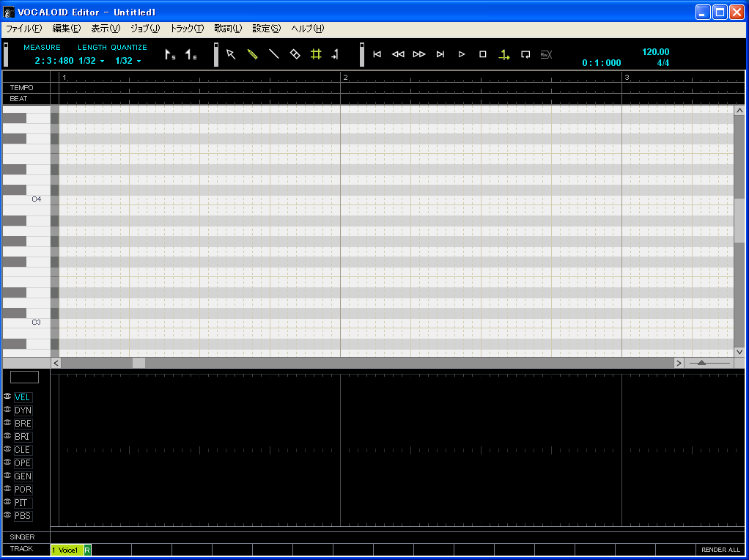The image size is (749, 560).
Task: Select the PBS control parameter
Action: point(23,515)
